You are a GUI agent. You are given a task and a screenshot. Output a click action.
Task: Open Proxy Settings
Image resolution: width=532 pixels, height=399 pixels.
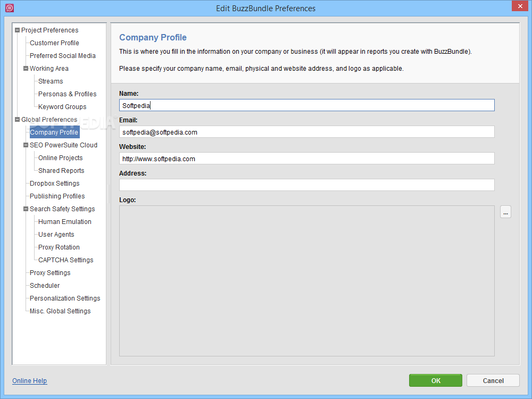(x=50, y=273)
